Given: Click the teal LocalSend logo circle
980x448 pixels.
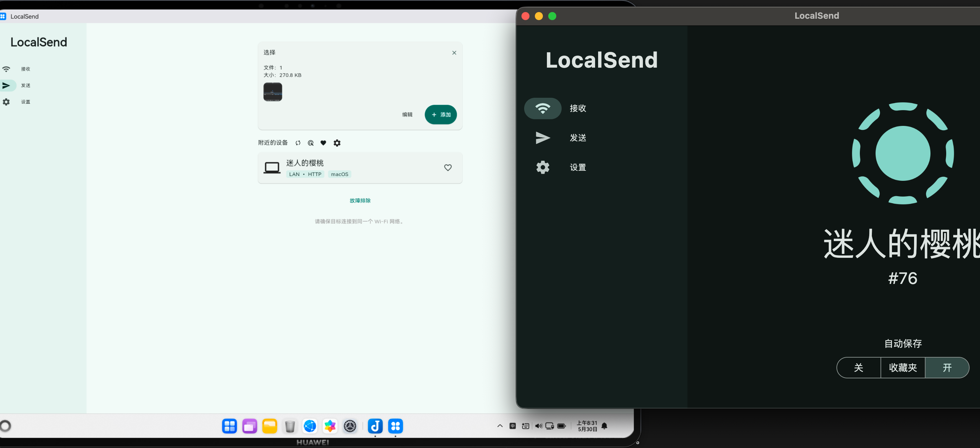Looking at the screenshot, I should pyautogui.click(x=903, y=153).
